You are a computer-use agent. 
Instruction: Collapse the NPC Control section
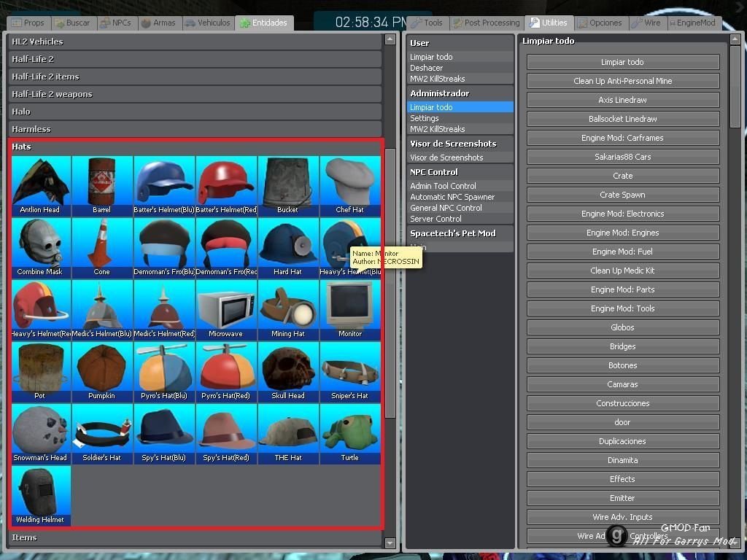(460, 172)
